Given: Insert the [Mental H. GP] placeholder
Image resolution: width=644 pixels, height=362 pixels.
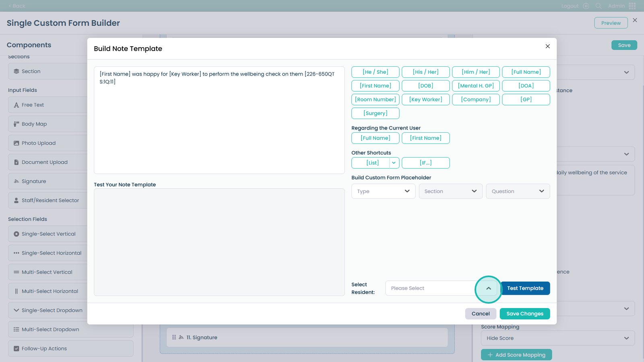Looking at the screenshot, I should click(x=476, y=86).
